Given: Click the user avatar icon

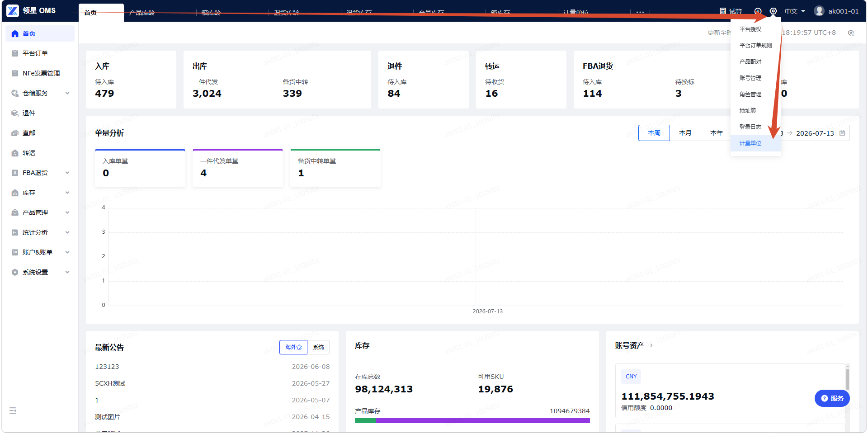Looking at the screenshot, I should pyautogui.click(x=819, y=11).
